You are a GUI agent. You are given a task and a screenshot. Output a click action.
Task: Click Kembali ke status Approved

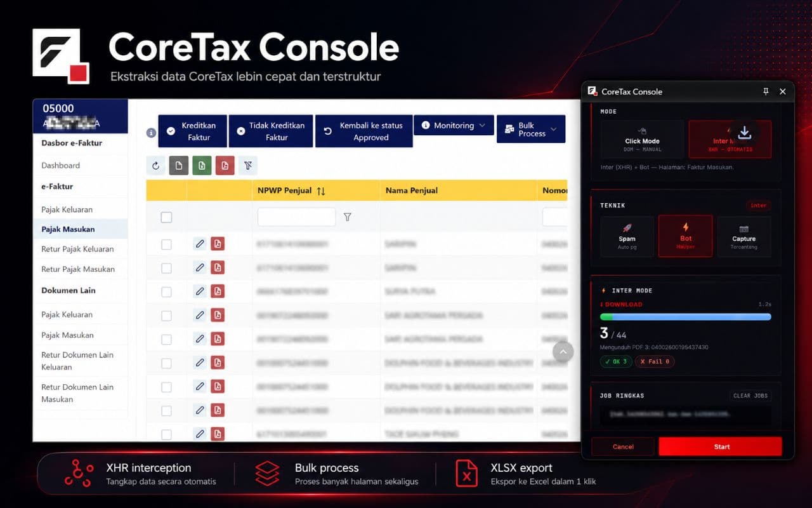(x=363, y=131)
